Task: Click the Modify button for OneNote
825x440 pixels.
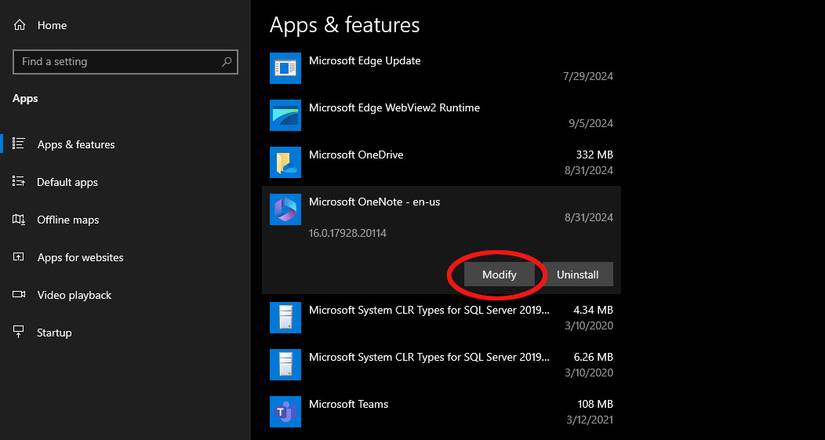Action: [x=499, y=274]
